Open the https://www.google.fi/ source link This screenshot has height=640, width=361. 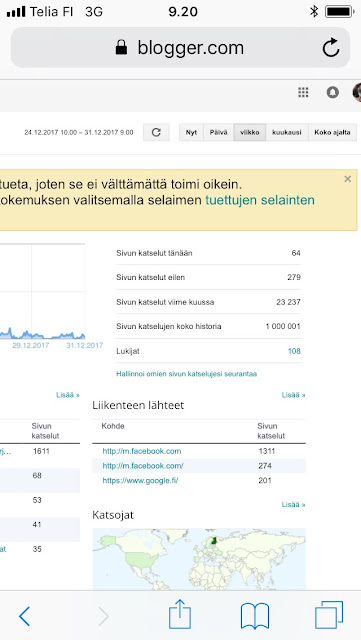pos(140,480)
